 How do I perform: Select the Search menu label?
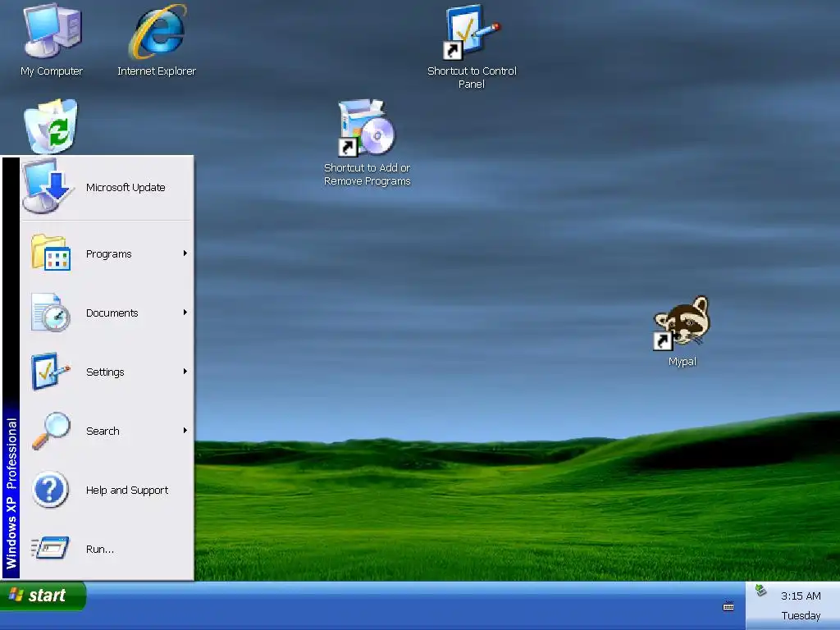click(x=103, y=431)
